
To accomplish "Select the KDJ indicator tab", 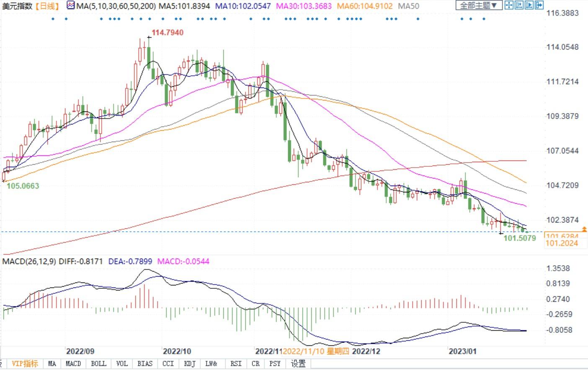I will [x=190, y=364].
